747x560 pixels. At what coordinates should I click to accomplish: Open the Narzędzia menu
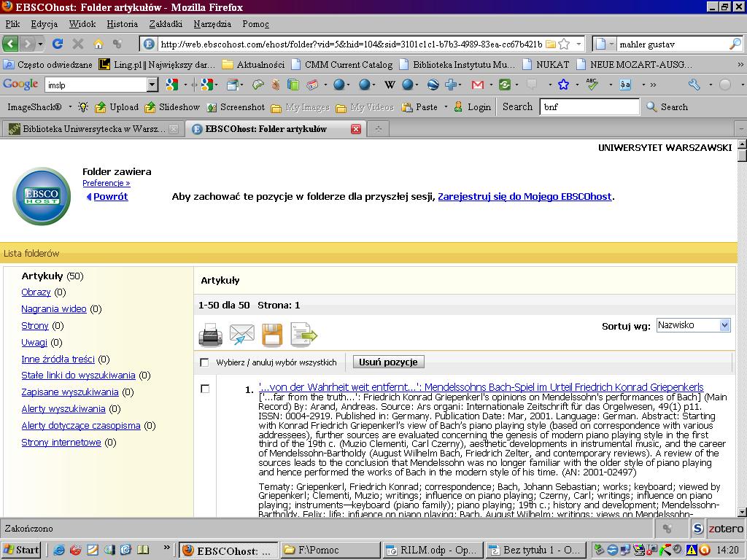tap(212, 24)
